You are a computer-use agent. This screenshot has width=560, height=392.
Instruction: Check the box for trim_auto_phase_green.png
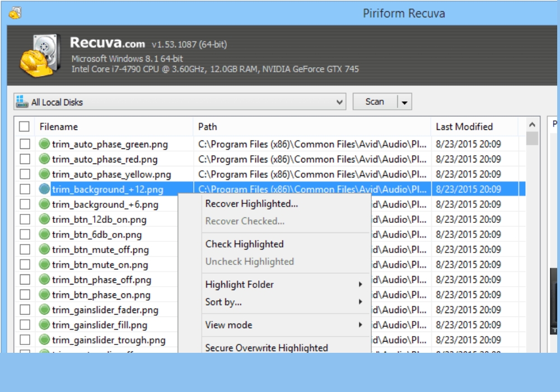click(x=25, y=144)
